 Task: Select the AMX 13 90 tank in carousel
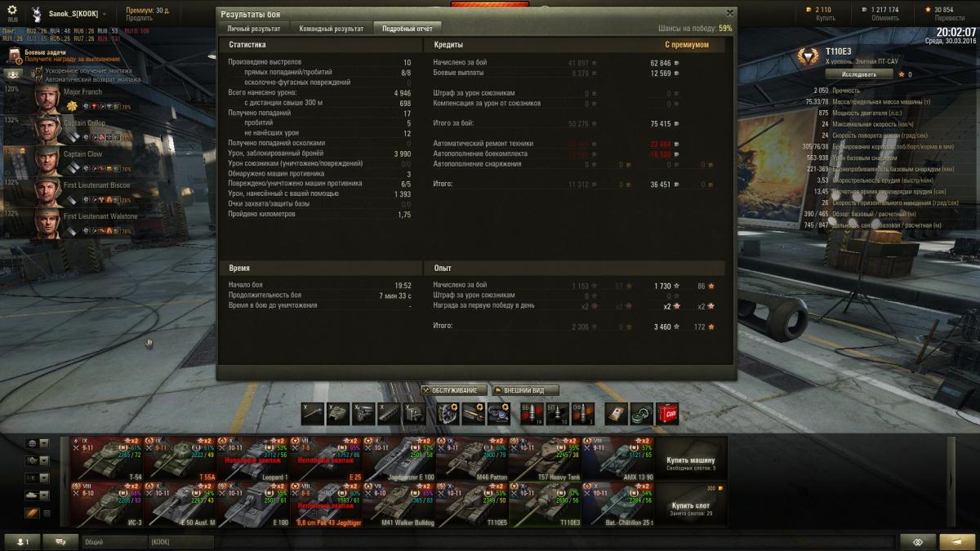(x=620, y=459)
